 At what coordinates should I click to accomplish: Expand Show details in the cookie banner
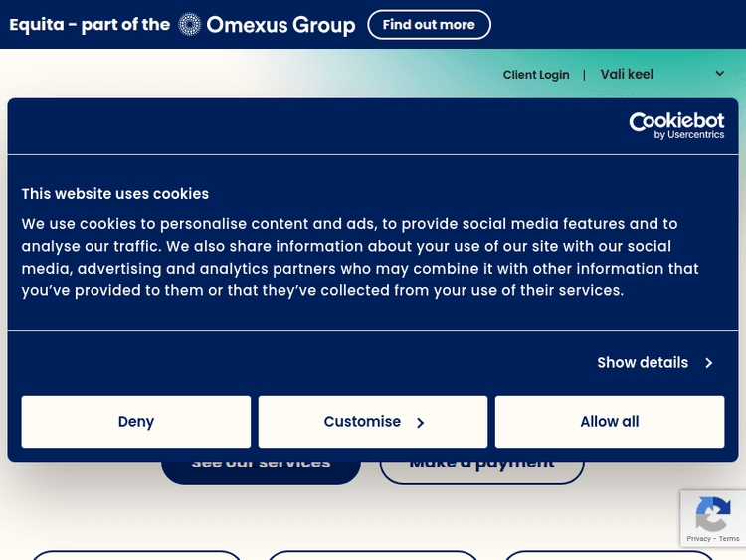[643, 363]
